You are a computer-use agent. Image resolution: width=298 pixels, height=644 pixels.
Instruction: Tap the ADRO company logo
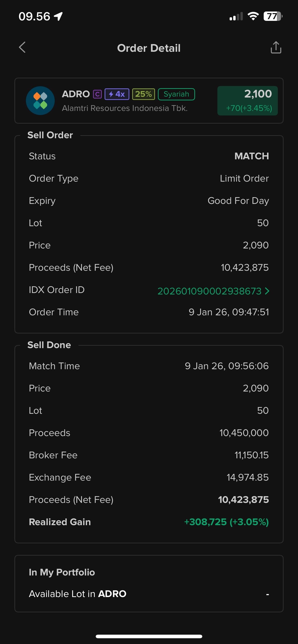40,100
